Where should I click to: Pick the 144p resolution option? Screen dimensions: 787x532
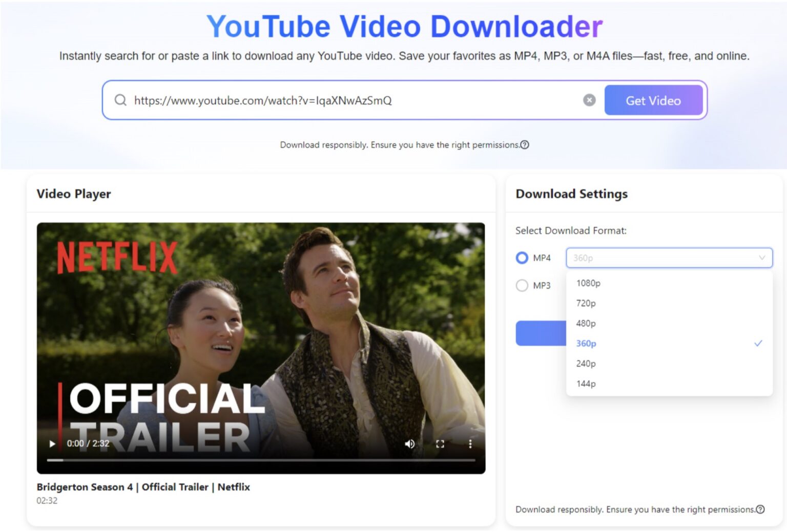coord(586,384)
